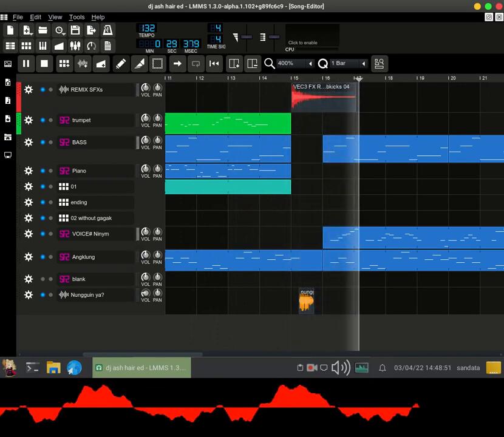
Task: Click the REMIX SFXs volume knob
Action: tap(145, 88)
